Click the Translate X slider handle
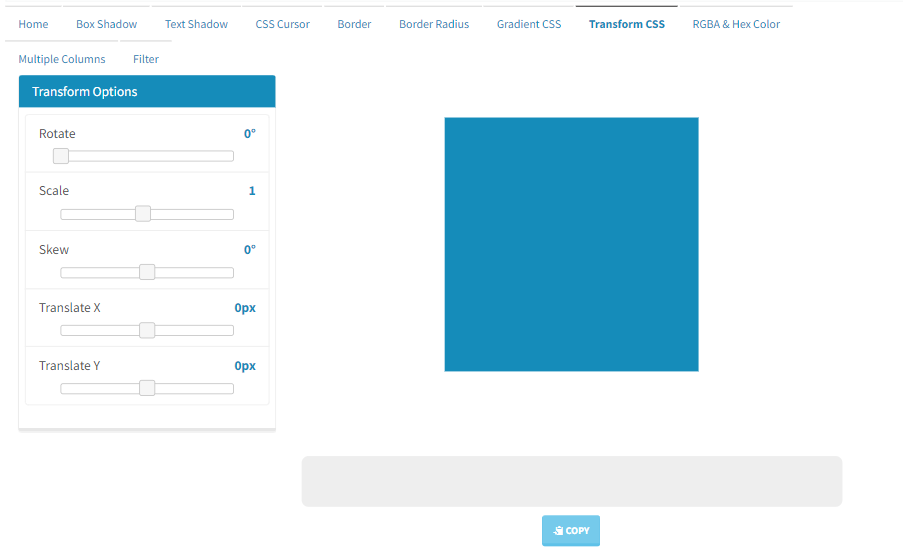Screen dimensions: 903x556 tap(147, 330)
